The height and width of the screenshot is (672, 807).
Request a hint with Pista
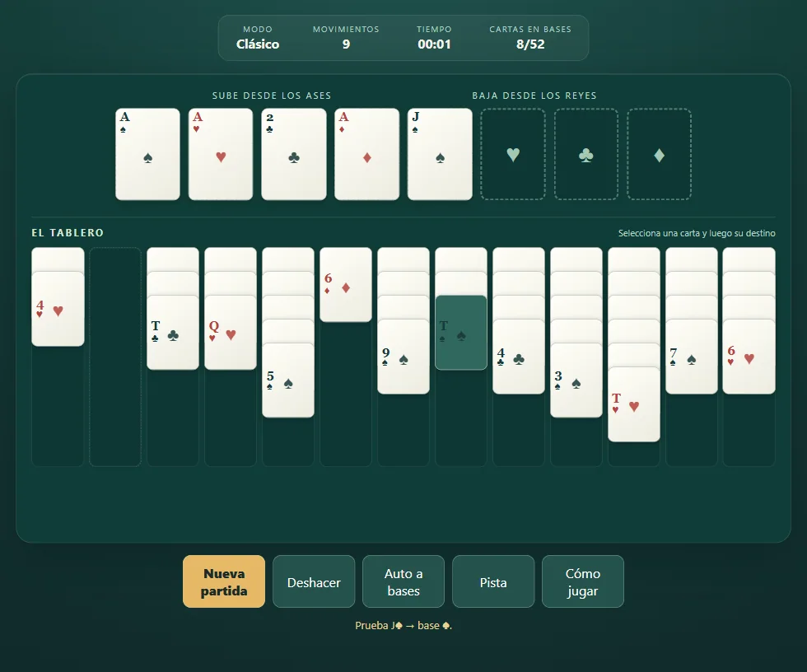pyautogui.click(x=493, y=581)
